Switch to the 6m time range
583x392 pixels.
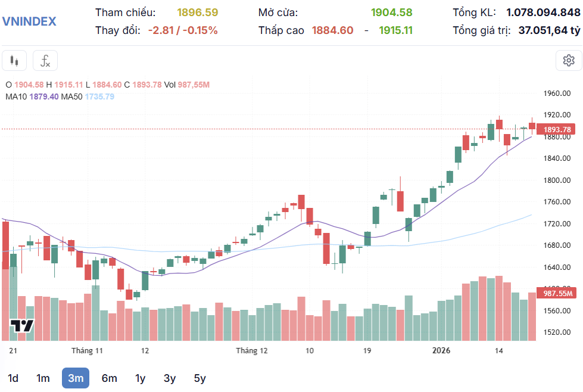[x=110, y=378]
